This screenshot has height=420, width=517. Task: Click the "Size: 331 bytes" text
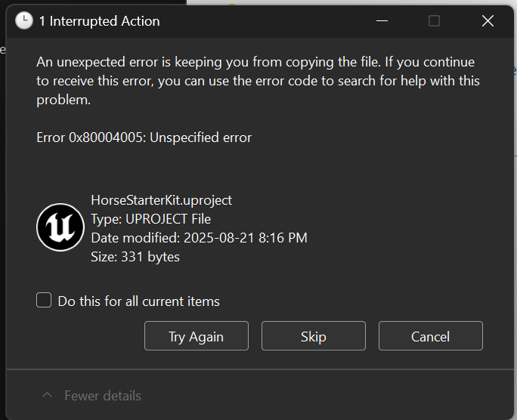click(x=135, y=257)
